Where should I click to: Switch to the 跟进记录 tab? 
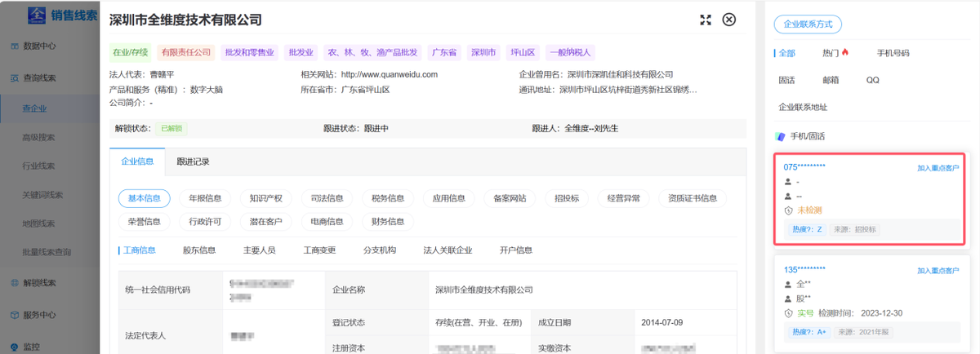pyautogui.click(x=194, y=162)
